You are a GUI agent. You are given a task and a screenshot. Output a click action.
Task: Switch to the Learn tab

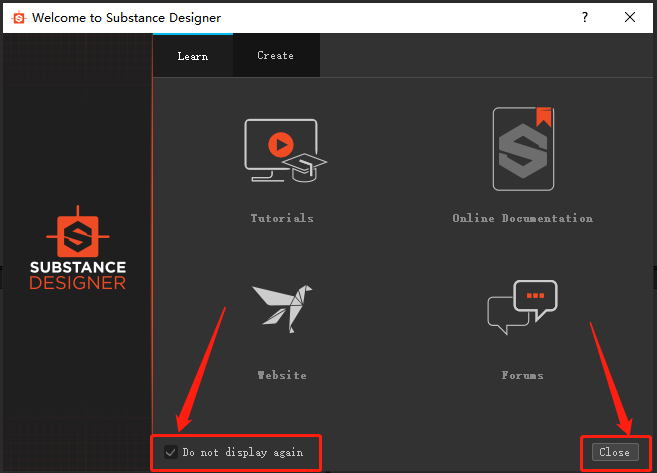193,56
